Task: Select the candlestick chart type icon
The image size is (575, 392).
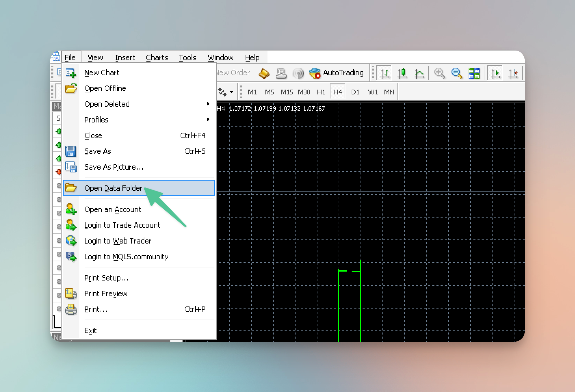Action: click(x=402, y=73)
